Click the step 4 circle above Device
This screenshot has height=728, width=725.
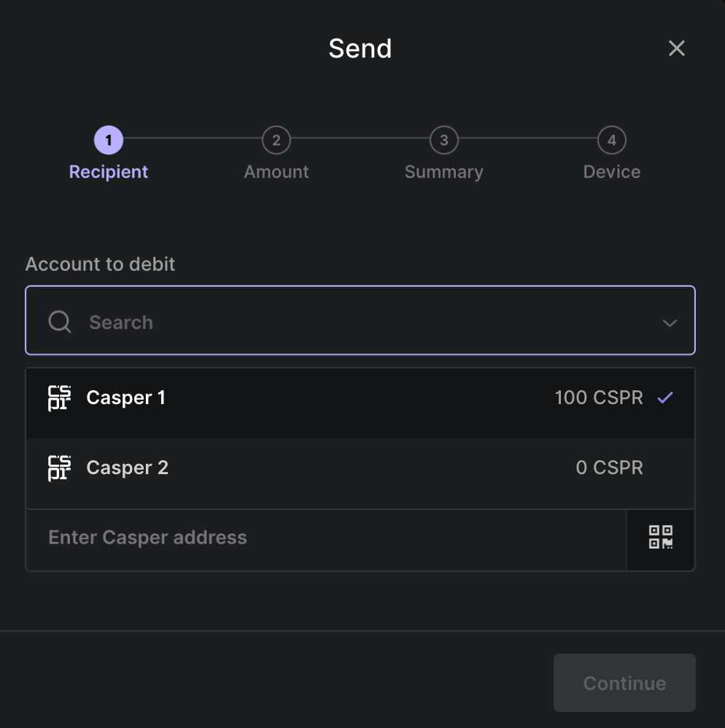(611, 140)
